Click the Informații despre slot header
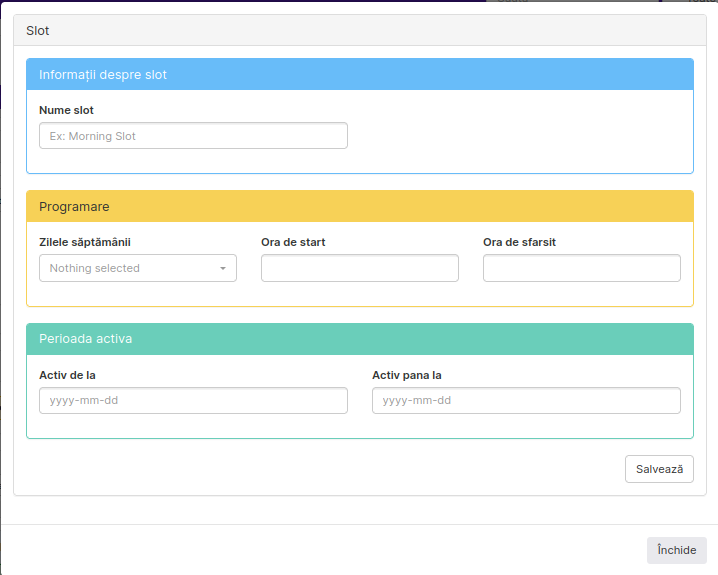The width and height of the screenshot is (718, 575). [x=103, y=75]
